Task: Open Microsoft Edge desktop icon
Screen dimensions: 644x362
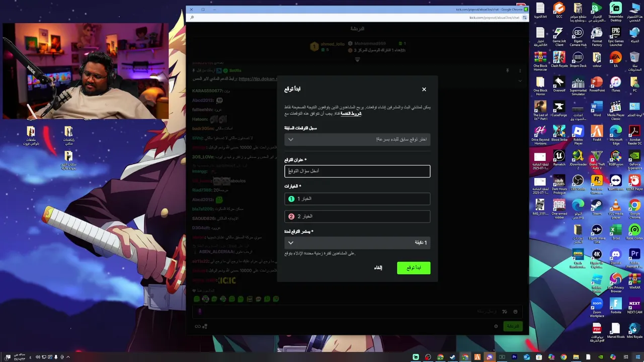Action: point(616,135)
